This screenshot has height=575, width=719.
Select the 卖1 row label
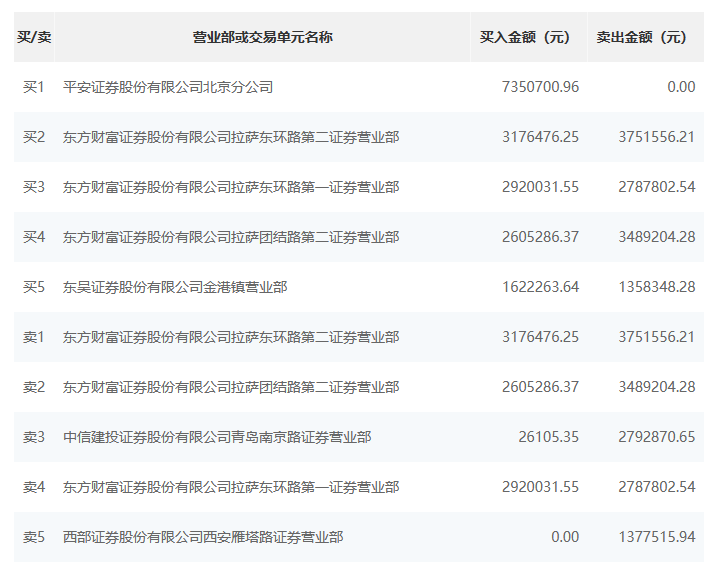(x=33, y=337)
